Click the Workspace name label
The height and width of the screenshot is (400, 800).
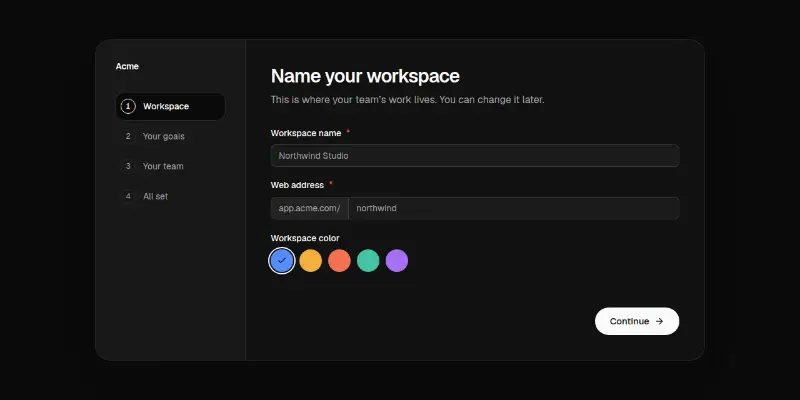click(306, 133)
